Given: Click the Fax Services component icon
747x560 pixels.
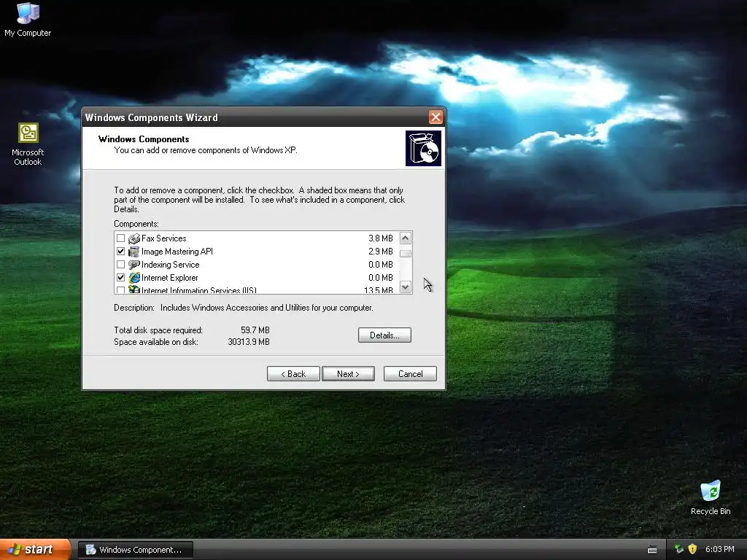Looking at the screenshot, I should [134, 238].
